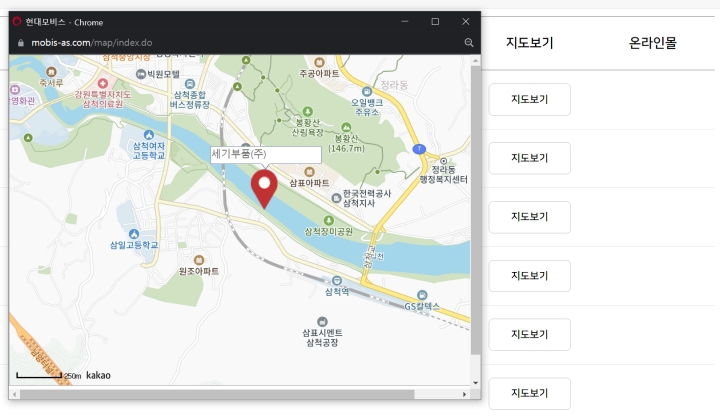
Task: Click the 삼척장미공원 park icon
Action: 329,220
